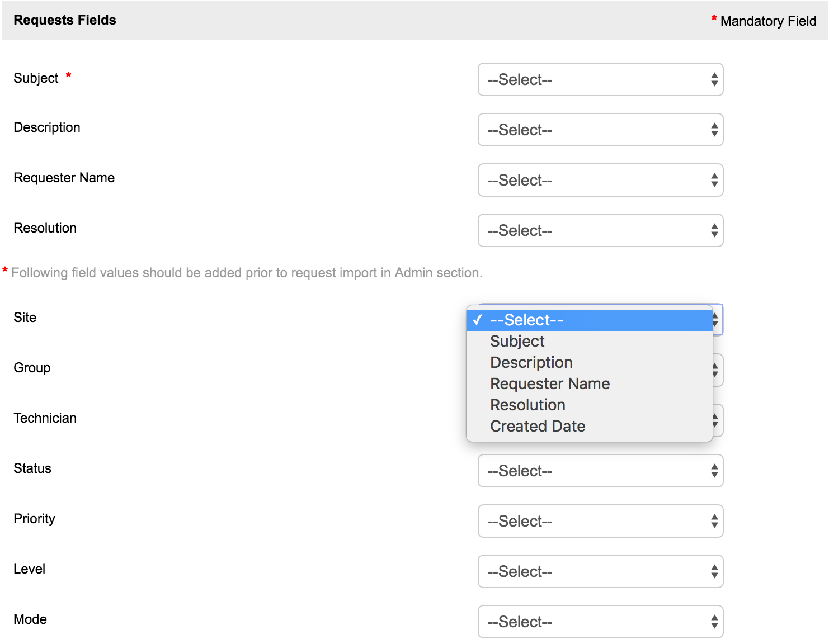Click the Subject dropdown's up-down arrows

(714, 79)
